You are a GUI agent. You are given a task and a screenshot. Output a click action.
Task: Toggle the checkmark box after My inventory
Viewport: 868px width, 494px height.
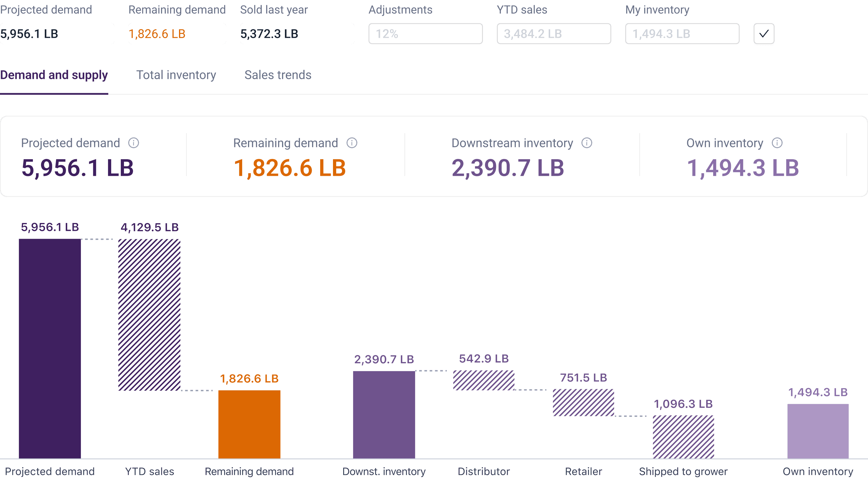(x=764, y=33)
